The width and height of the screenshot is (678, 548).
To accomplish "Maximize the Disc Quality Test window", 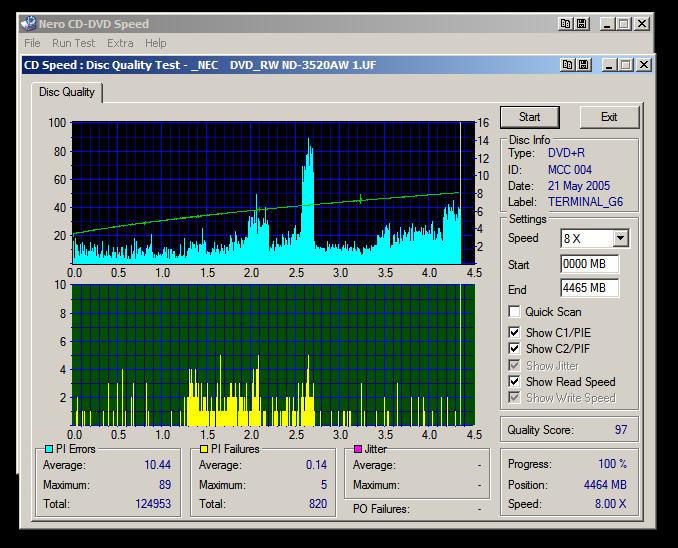I will coord(626,65).
